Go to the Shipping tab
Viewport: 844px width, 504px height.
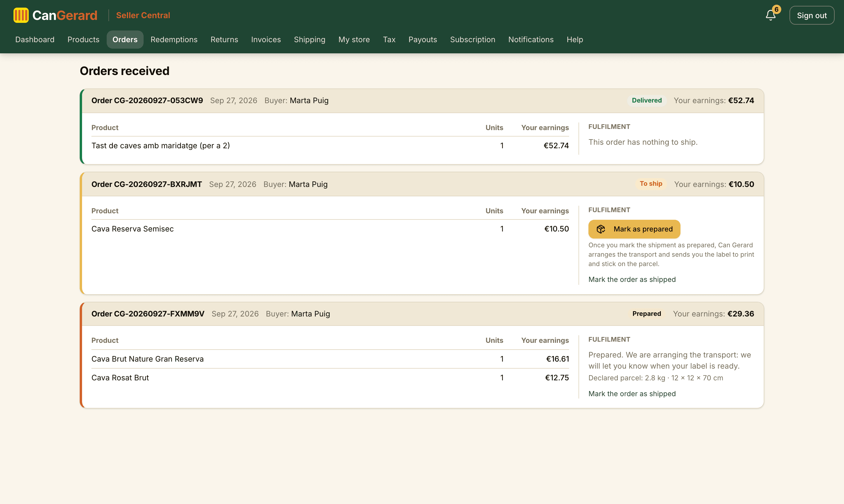tap(309, 39)
